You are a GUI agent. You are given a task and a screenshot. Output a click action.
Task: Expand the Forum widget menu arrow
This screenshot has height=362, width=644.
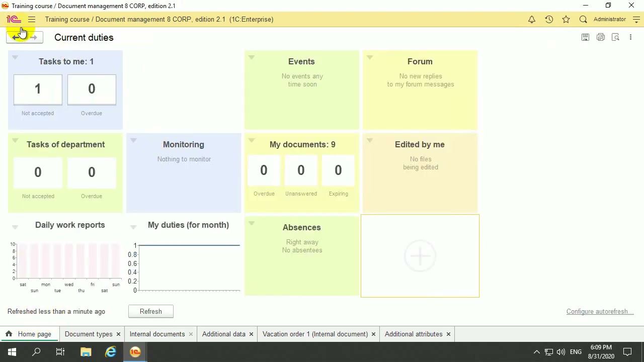point(370,57)
